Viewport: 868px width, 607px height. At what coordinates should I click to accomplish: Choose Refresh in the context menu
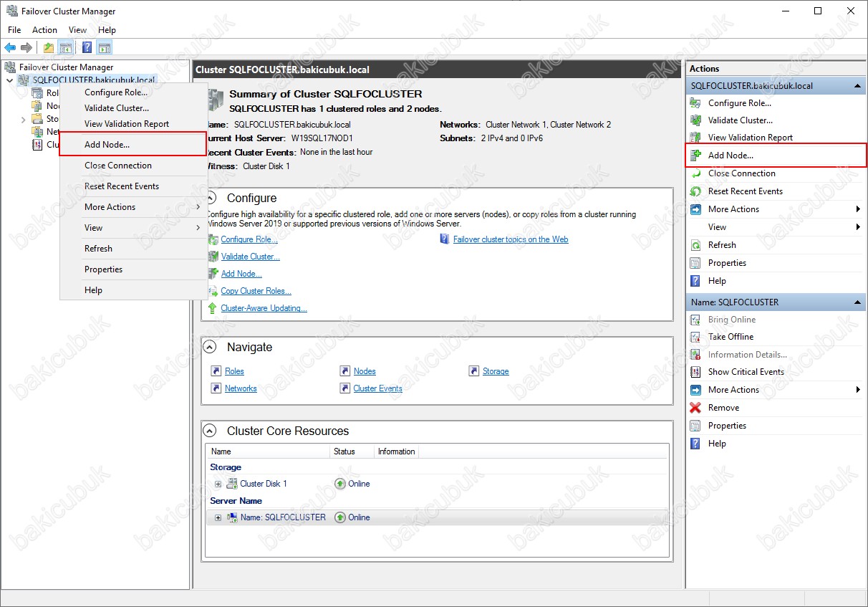pos(133,249)
